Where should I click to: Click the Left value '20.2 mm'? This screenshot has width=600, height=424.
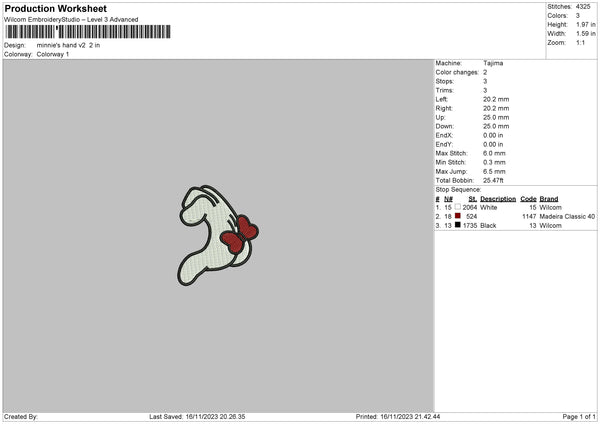(496, 99)
